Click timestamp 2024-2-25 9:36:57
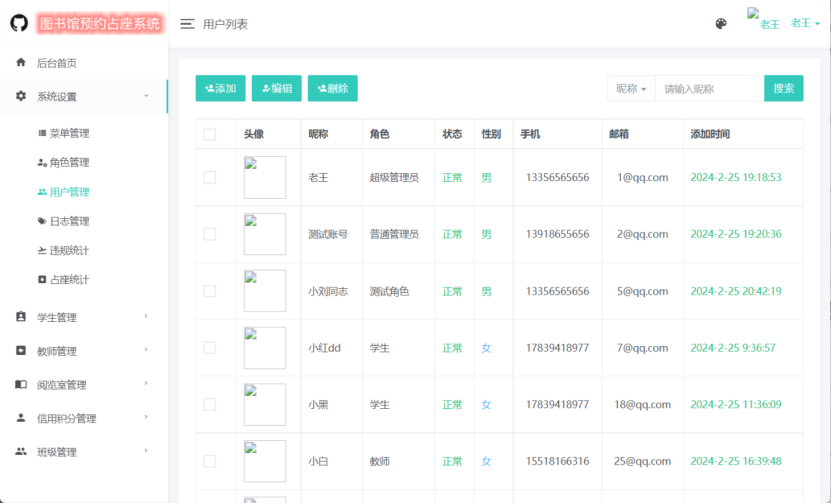 (733, 348)
